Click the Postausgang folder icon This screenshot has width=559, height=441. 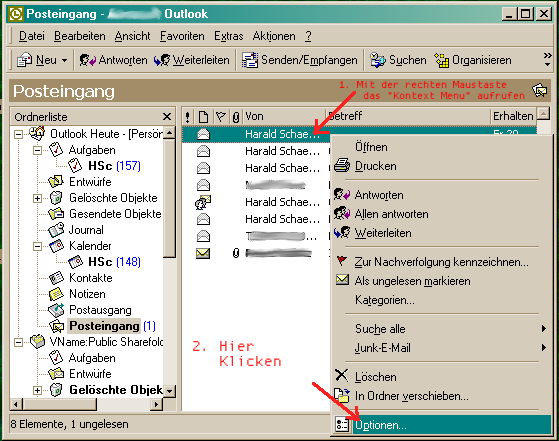(x=56, y=310)
